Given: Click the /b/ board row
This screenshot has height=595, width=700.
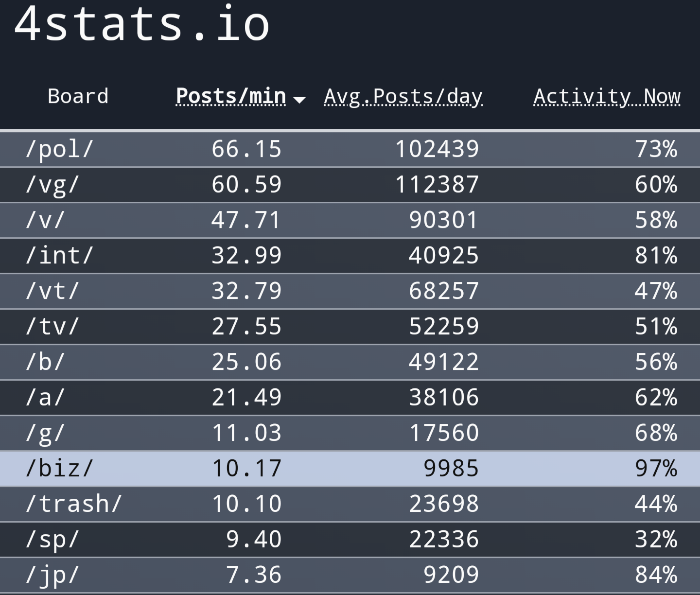Looking at the screenshot, I should coord(350,362).
